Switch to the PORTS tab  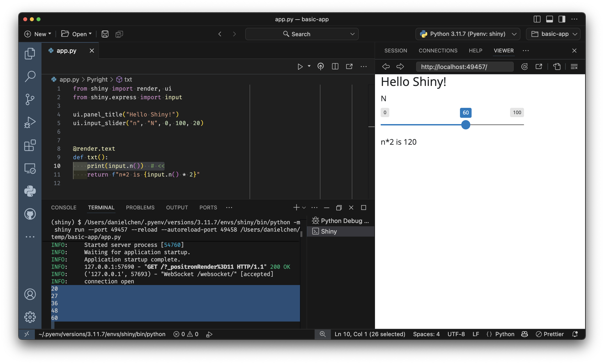[x=208, y=207]
